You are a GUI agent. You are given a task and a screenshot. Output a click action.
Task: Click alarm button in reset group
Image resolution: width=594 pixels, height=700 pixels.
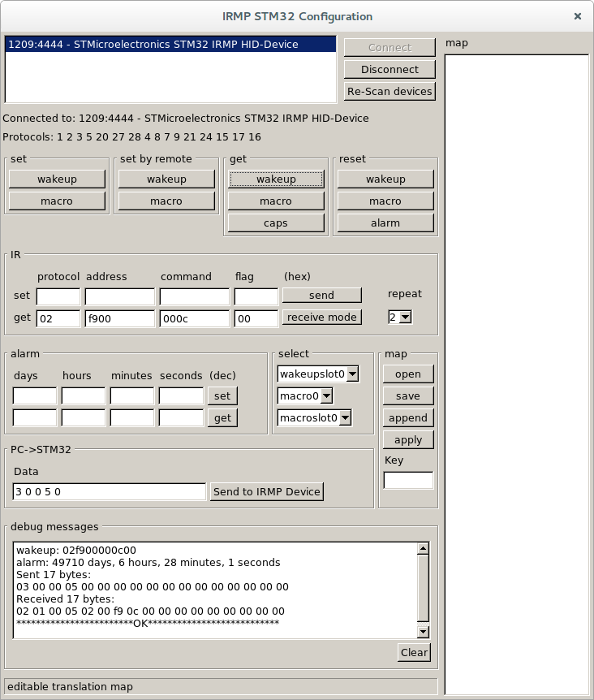point(385,223)
